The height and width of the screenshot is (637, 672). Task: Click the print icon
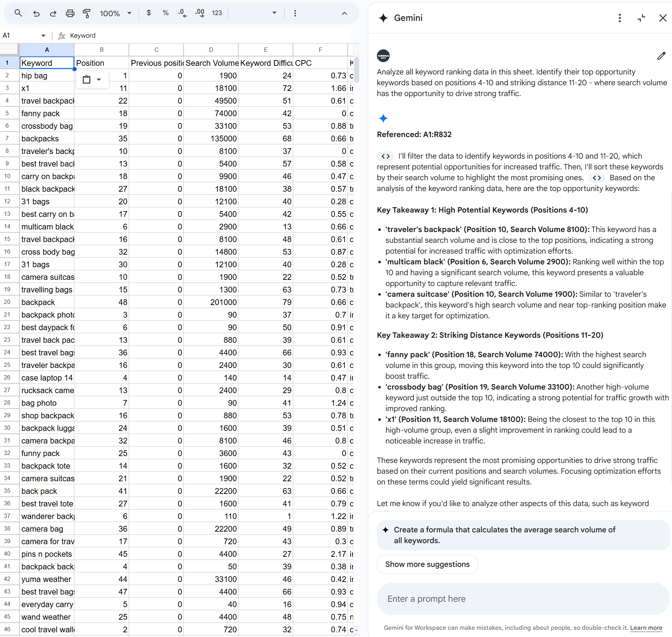coord(70,13)
